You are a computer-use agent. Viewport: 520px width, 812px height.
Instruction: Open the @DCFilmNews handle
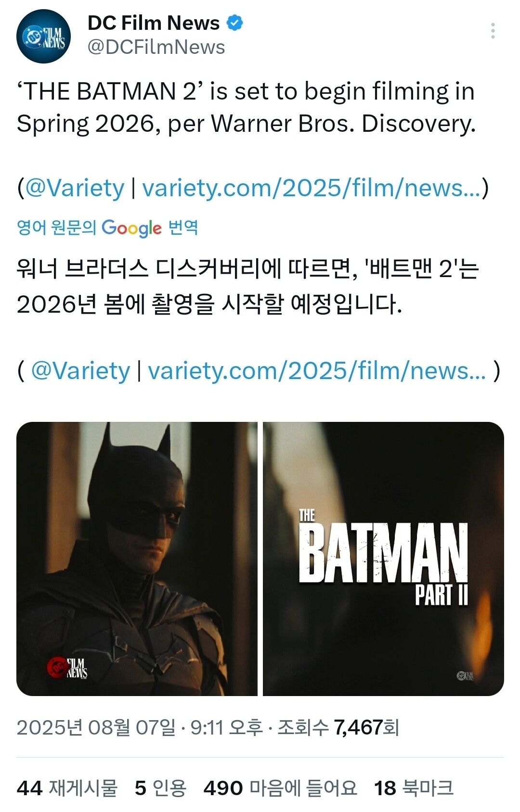[156, 47]
